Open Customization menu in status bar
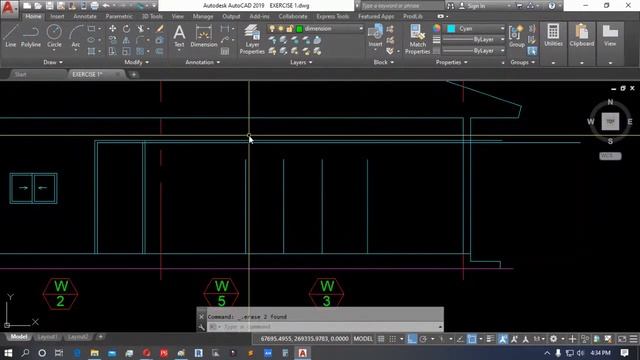This screenshot has height=360, width=640. coord(633,339)
